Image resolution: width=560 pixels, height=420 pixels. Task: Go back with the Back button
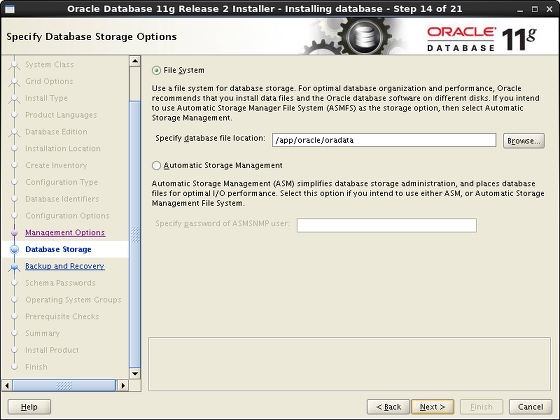[388, 407]
